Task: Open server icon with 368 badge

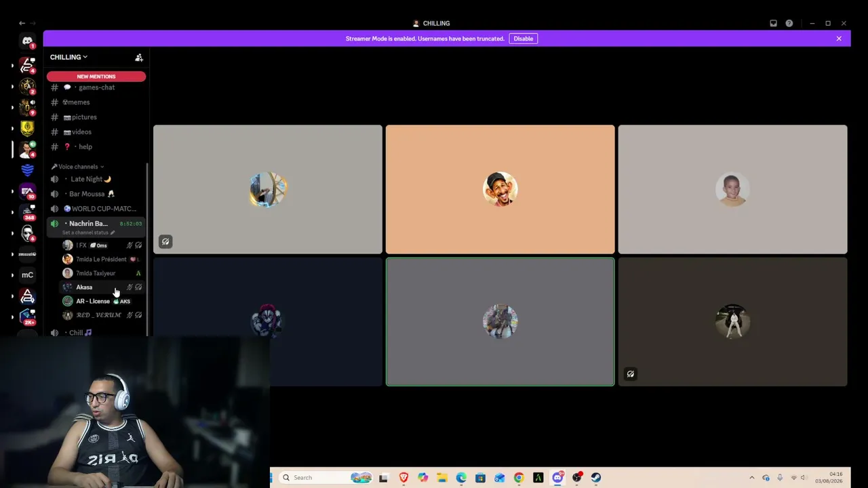Action: click(27, 213)
